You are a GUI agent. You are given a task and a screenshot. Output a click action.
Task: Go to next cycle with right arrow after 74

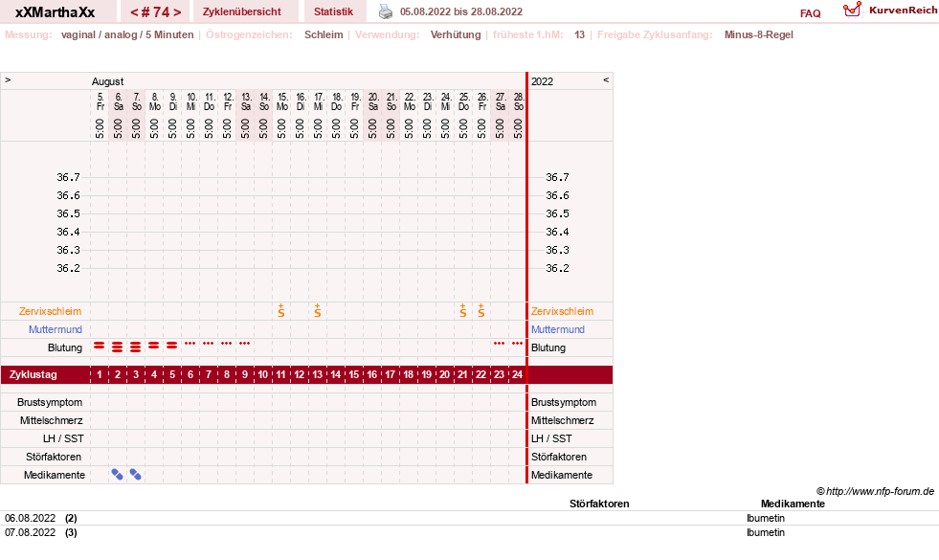[x=177, y=12]
